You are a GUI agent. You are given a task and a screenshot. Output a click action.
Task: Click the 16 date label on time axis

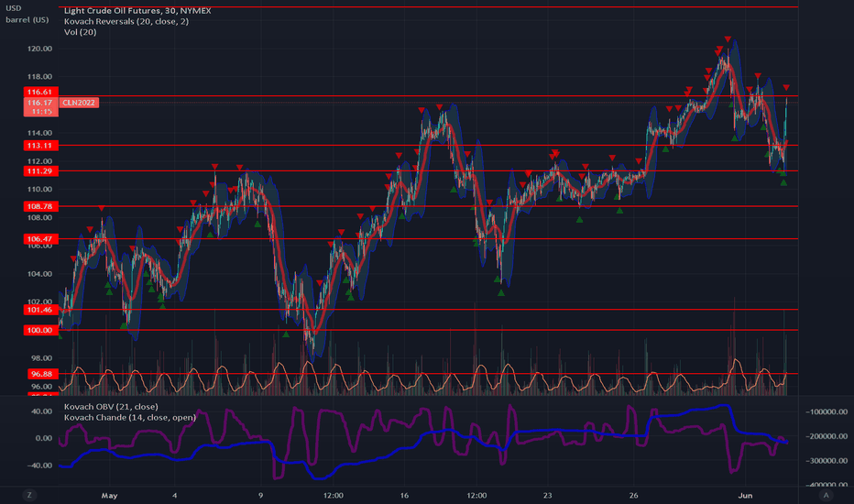(x=404, y=495)
